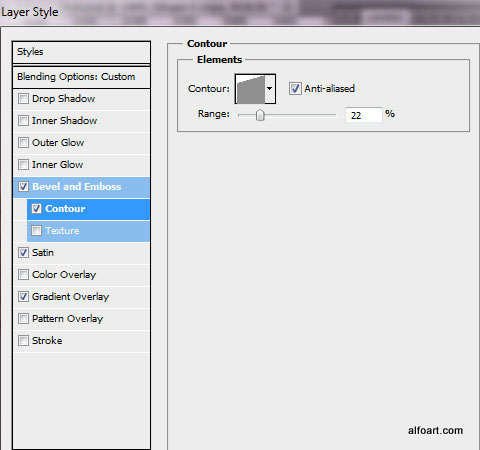The image size is (480, 450).
Task: Click the Range slider handle
Action: click(x=260, y=115)
